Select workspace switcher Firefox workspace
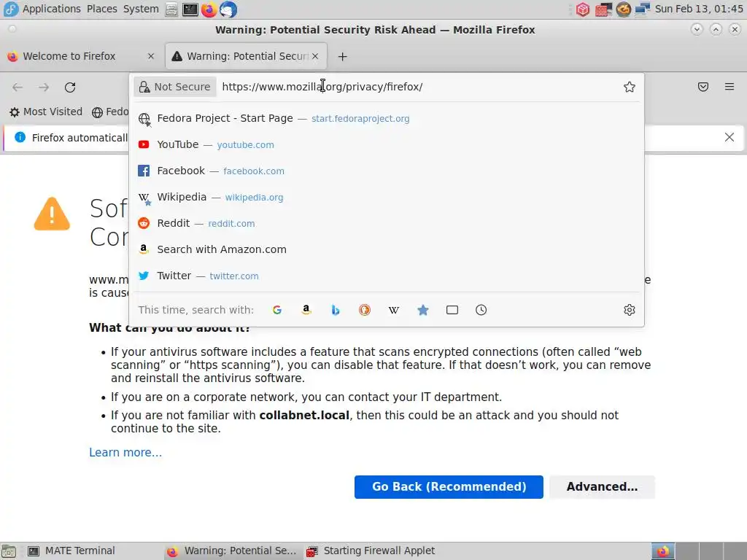The image size is (747, 560). coord(663,551)
